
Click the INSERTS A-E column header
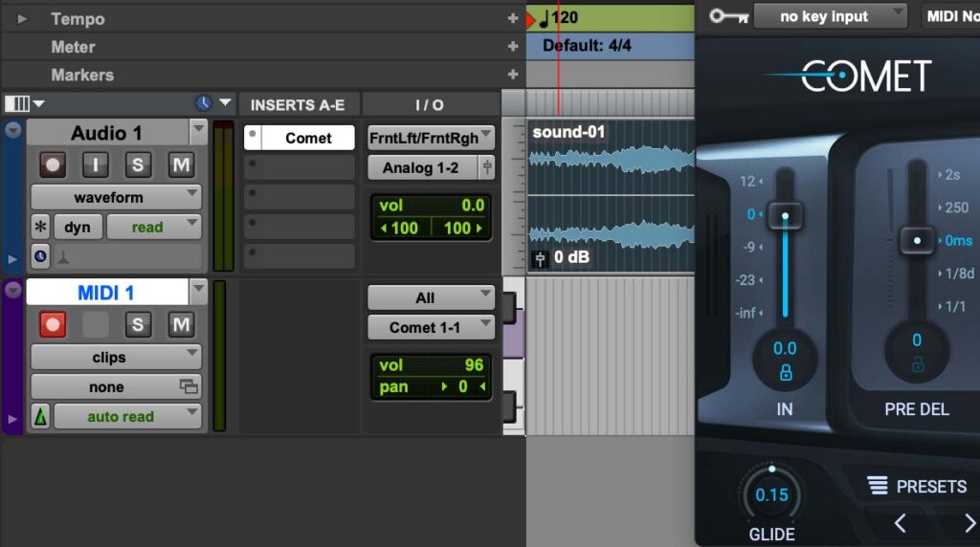tap(298, 105)
